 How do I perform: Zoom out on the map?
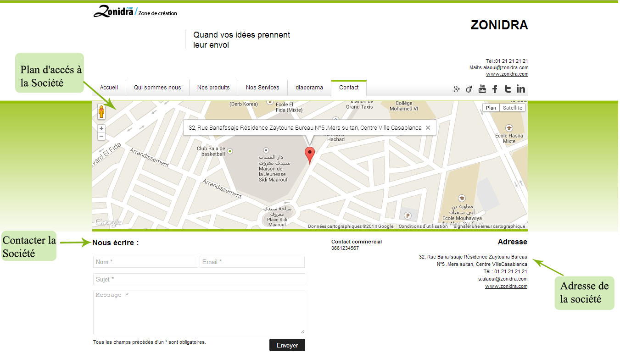pyautogui.click(x=101, y=136)
